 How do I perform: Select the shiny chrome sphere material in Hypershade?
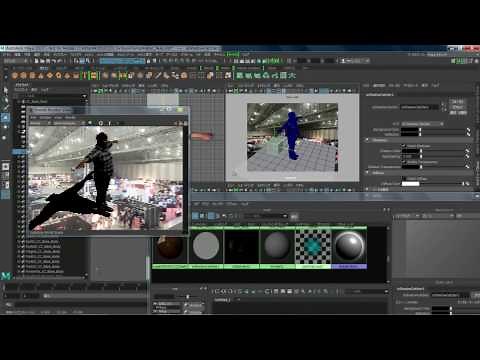pyautogui.click(x=349, y=247)
